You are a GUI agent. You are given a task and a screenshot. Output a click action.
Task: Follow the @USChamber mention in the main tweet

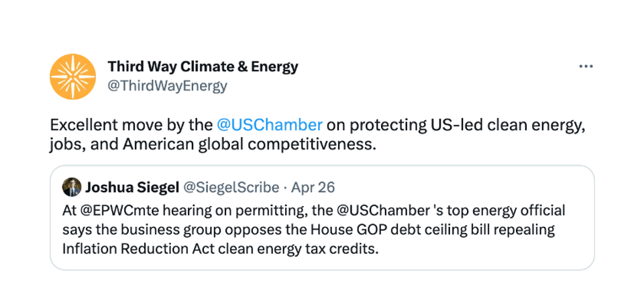[270, 125]
